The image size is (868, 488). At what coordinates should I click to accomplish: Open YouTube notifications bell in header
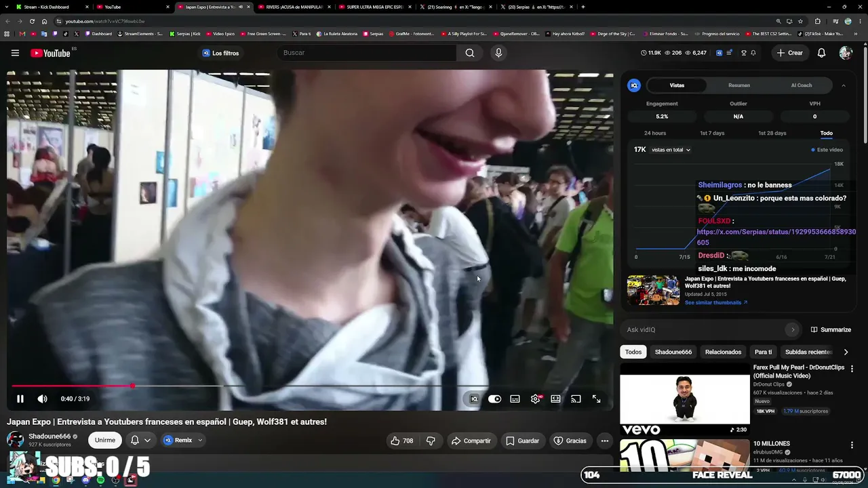821,53
